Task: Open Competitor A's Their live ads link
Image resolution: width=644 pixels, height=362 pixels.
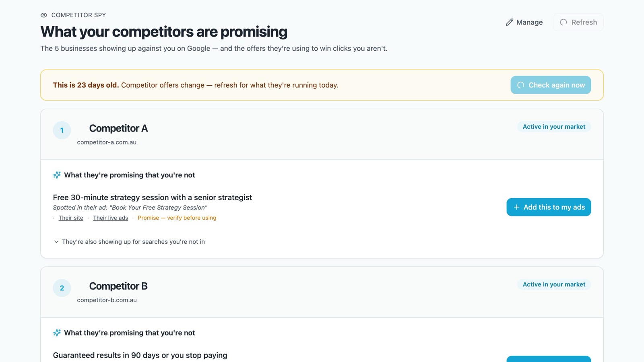Action: click(x=110, y=218)
